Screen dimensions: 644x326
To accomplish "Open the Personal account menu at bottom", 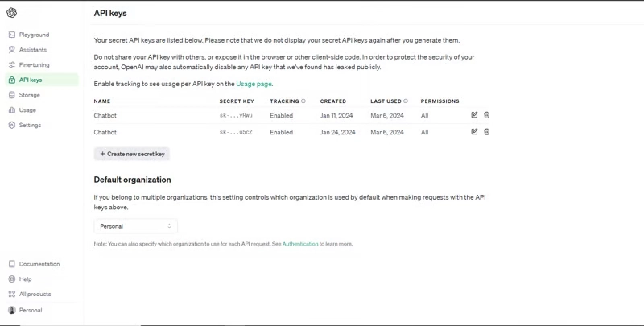I will click(x=26, y=310).
